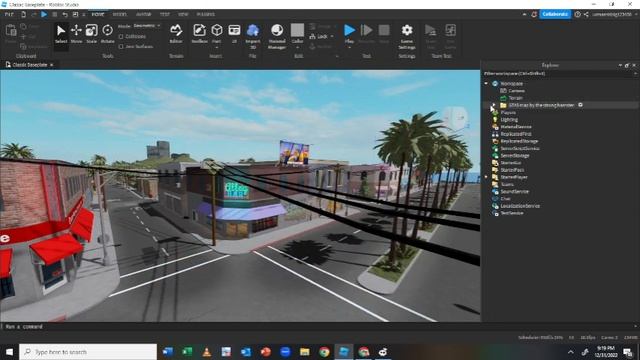Open the FILE menu
The height and width of the screenshot is (360, 640).
9,14
